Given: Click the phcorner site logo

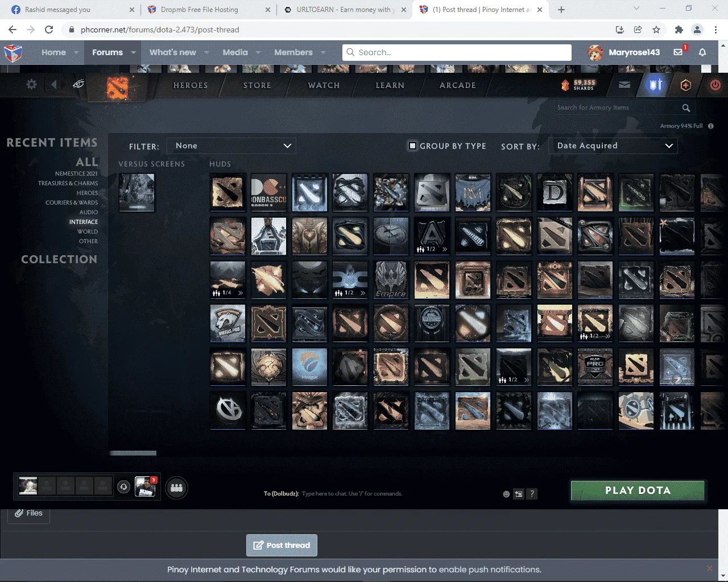Looking at the screenshot, I should pos(13,53).
